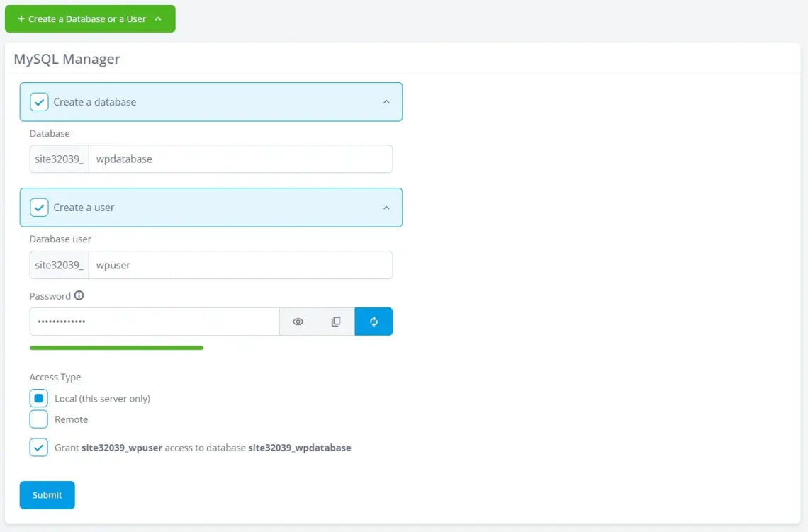Click the checkmark icon in Create a user header
This screenshot has height=532, width=808.
tap(39, 207)
